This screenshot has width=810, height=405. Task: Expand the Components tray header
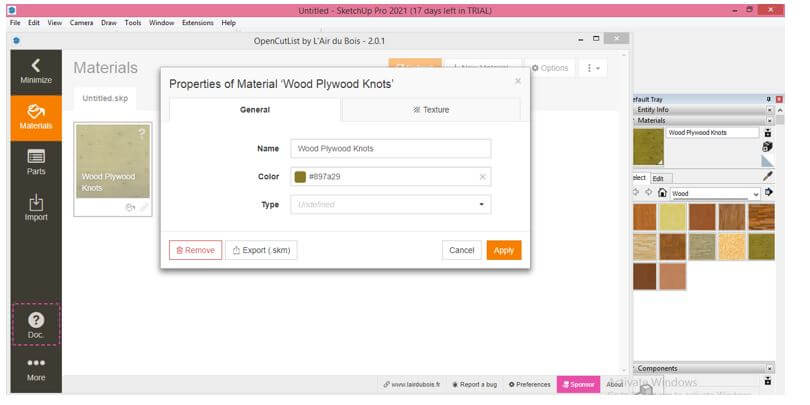[699, 368]
